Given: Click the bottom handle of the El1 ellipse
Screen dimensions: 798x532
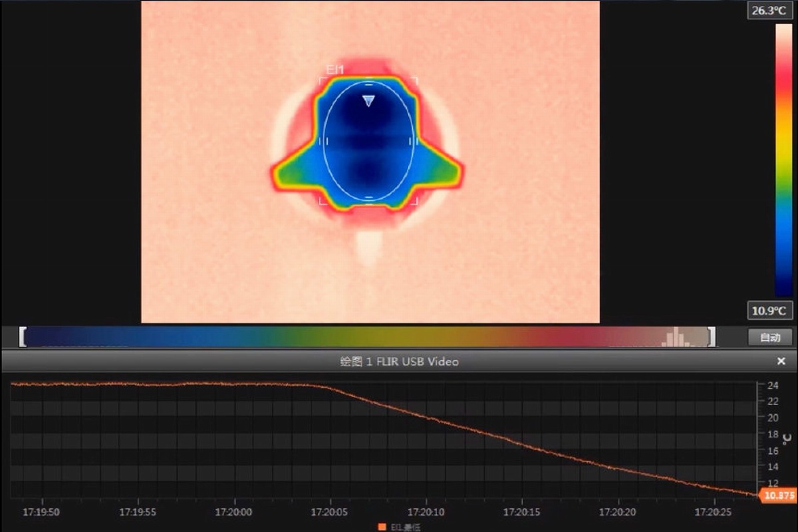Looking at the screenshot, I should [x=368, y=198].
